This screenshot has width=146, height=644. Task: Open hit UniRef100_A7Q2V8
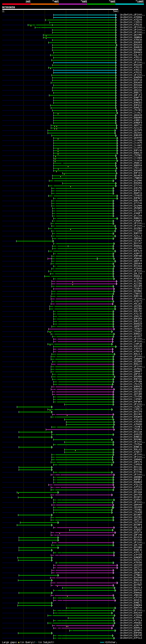point(131,20)
